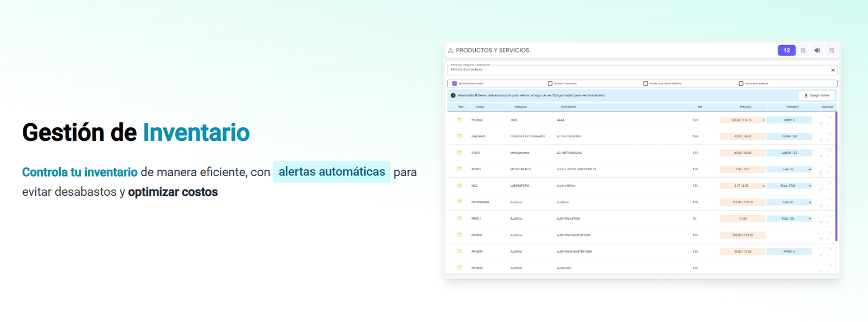This screenshot has width=868, height=322.
Task: Sort by the Código column header
Action: pyautogui.click(x=480, y=107)
